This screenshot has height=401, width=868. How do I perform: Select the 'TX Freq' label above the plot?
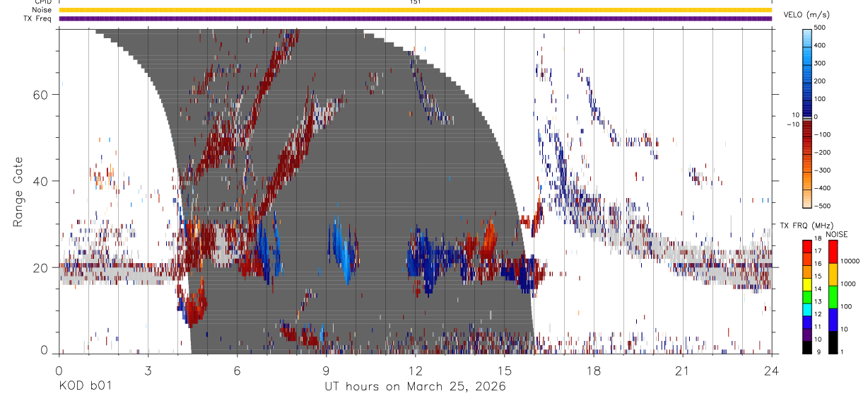point(36,18)
